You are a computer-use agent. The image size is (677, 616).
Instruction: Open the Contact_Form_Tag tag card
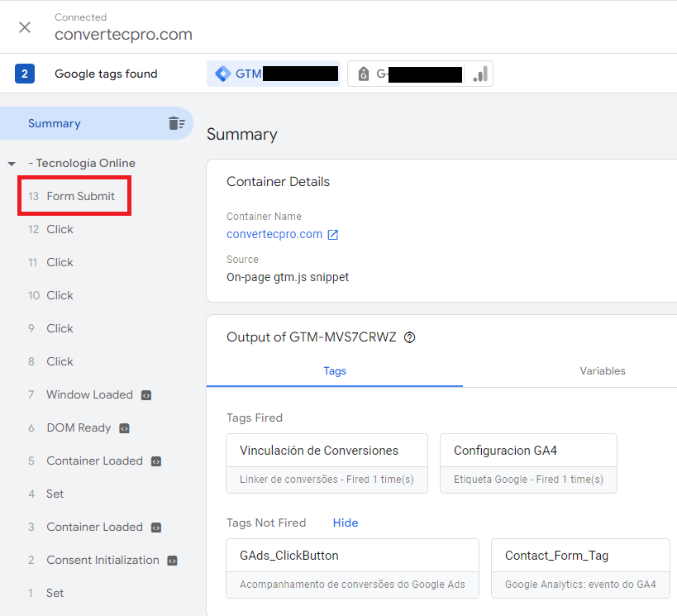click(x=580, y=569)
